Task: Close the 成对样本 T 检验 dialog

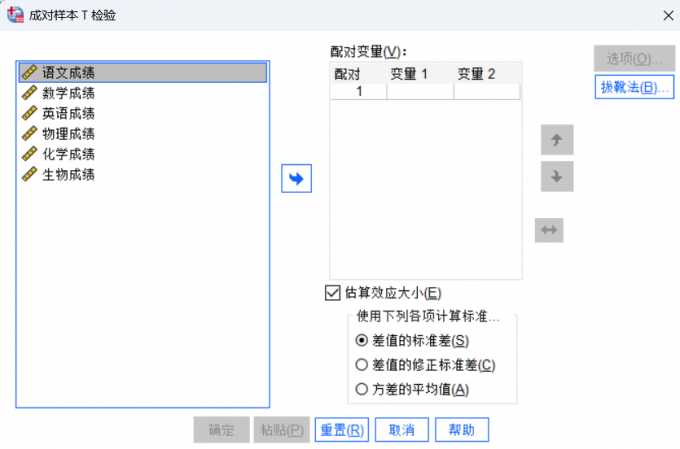Action: (668, 16)
